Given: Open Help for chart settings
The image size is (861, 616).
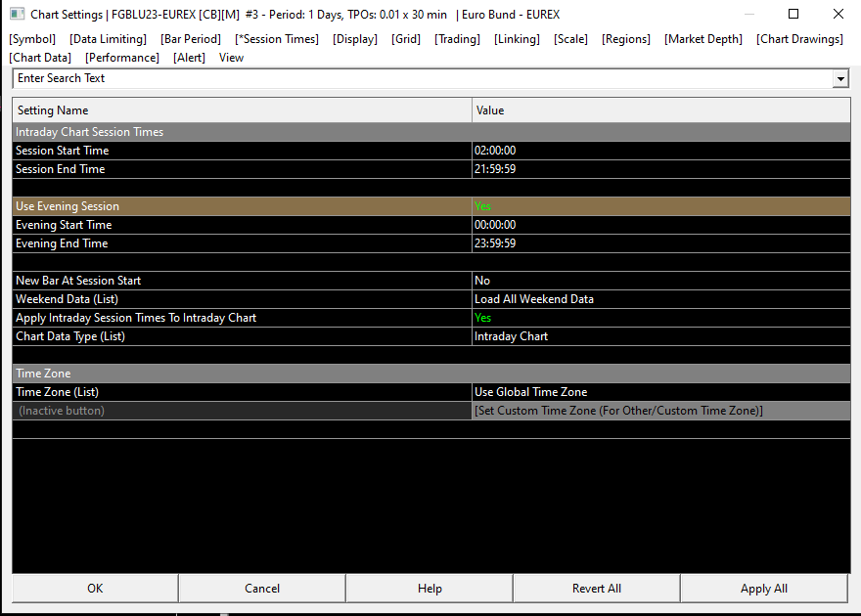Looking at the screenshot, I should pos(430,589).
